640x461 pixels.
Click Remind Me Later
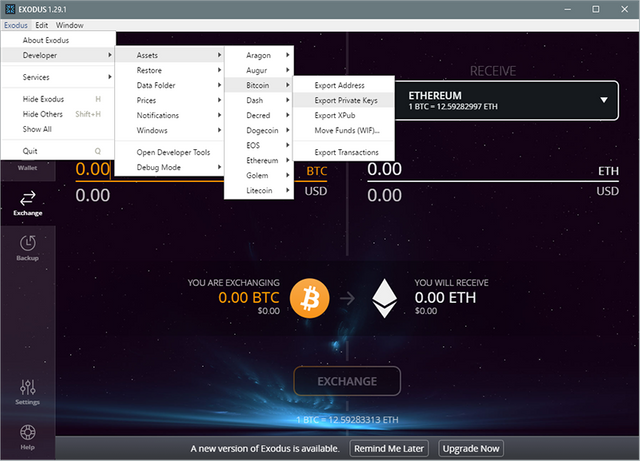click(x=389, y=449)
